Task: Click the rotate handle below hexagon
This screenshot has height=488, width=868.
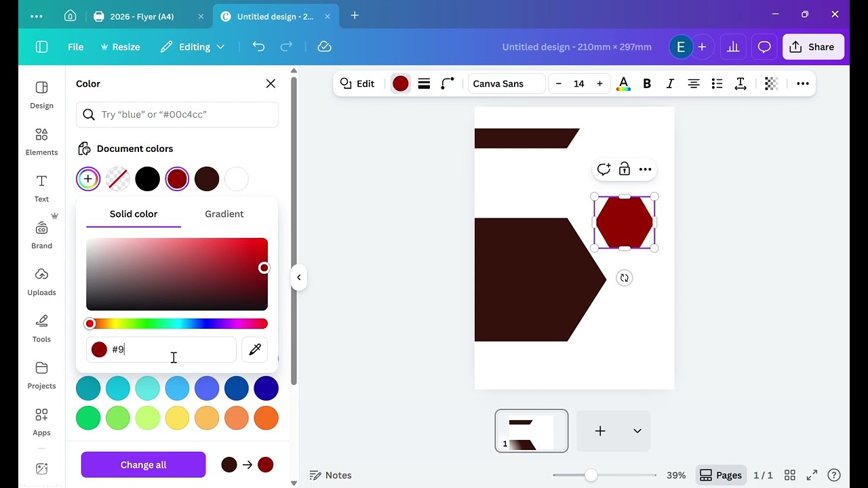Action: coord(625,278)
